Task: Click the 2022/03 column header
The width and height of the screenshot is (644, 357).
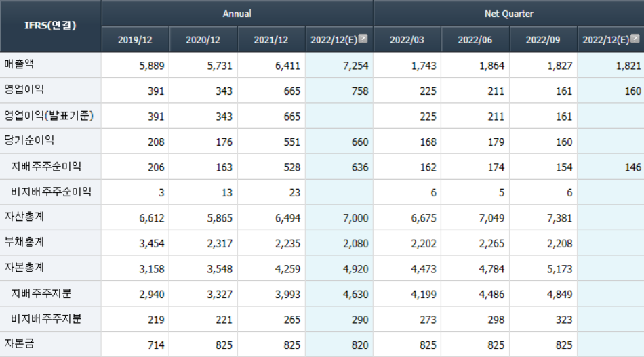Action: click(x=407, y=40)
